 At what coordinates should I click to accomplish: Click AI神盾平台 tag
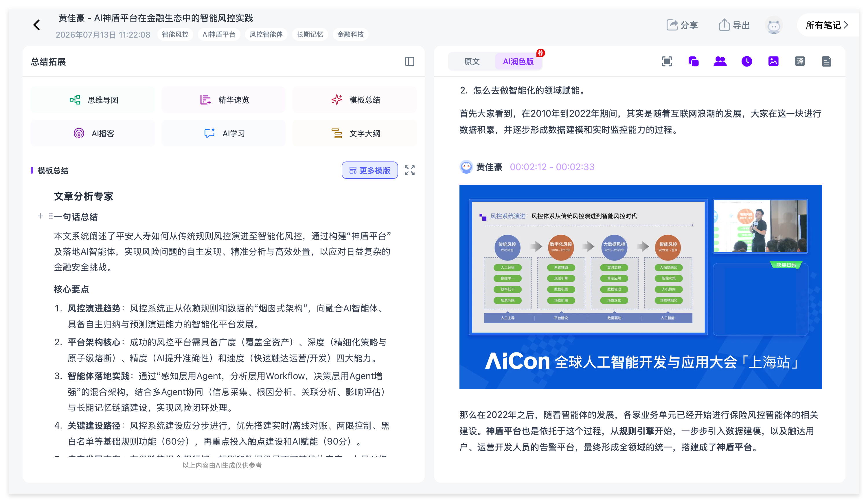point(219,34)
